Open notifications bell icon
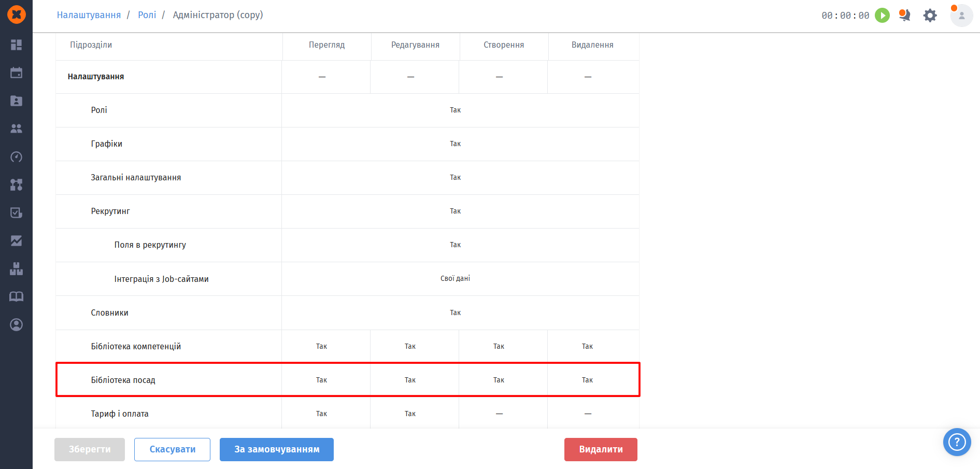 [905, 16]
